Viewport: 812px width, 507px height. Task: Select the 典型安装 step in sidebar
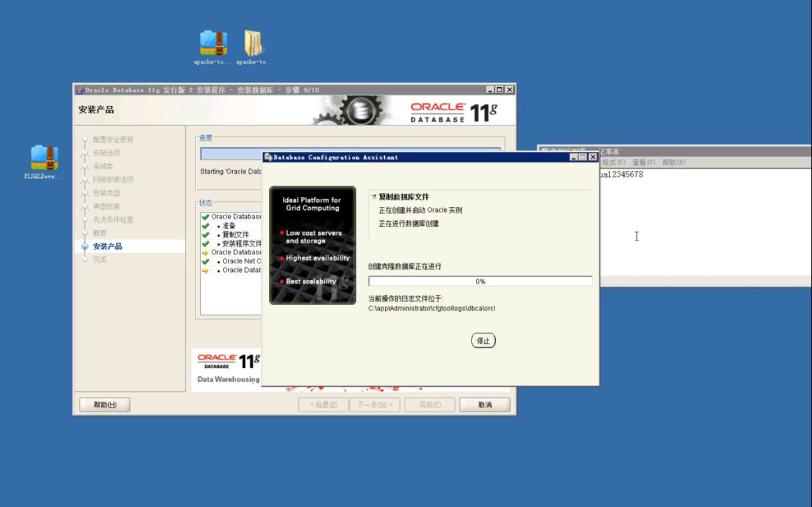(106, 206)
